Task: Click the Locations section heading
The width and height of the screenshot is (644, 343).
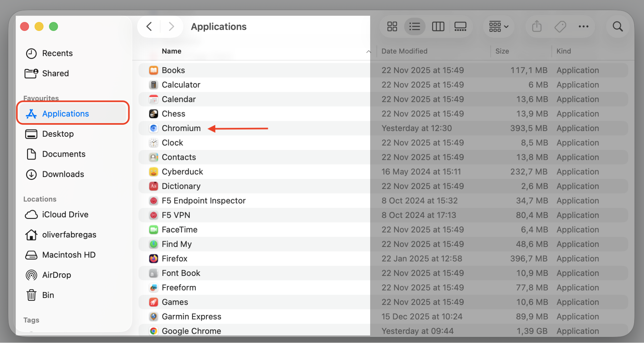Action: pyautogui.click(x=40, y=199)
